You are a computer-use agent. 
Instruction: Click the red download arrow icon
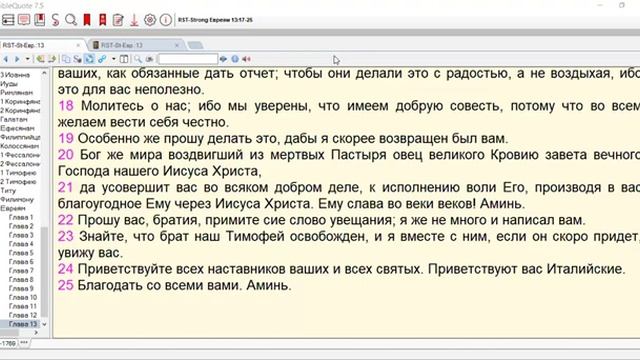coord(134,20)
